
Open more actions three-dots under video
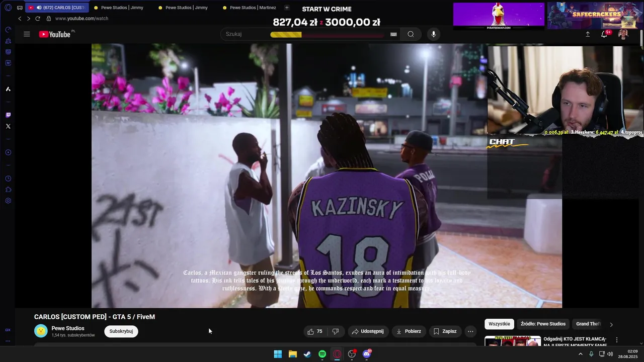[470, 331]
